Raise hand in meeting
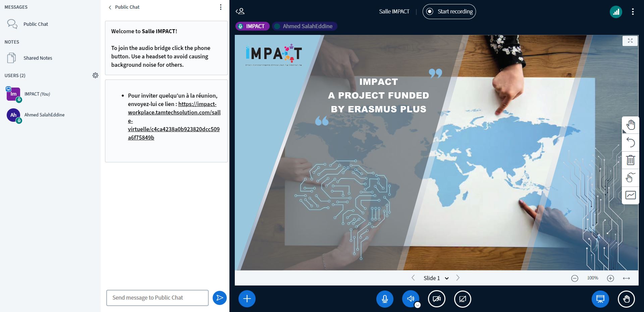 (626, 299)
